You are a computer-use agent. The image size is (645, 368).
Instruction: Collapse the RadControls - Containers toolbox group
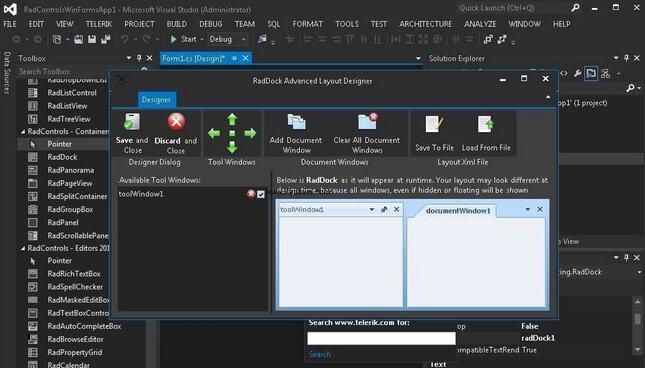coord(23,132)
